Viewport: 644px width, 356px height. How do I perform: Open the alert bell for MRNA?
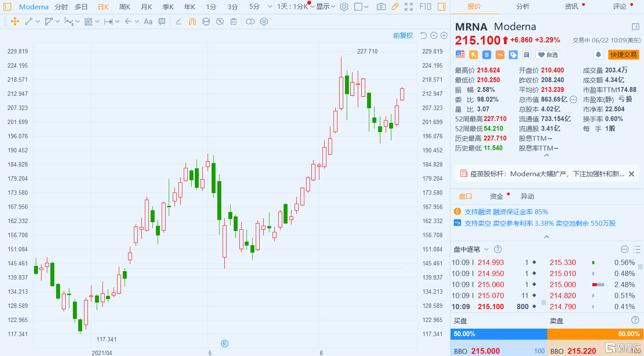[x=599, y=55]
